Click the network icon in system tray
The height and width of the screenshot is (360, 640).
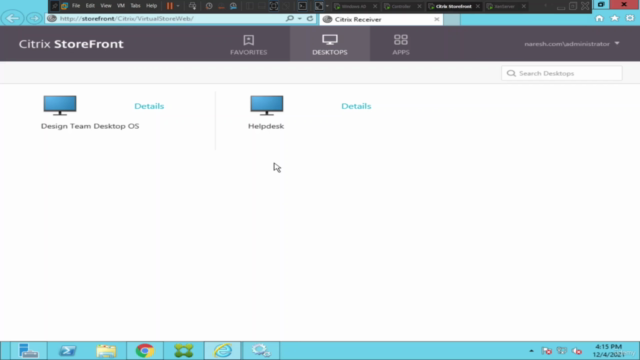(562, 351)
